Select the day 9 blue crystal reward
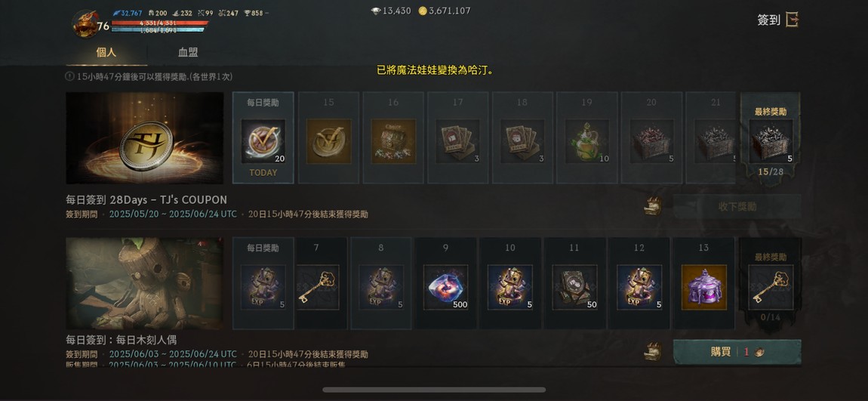The image size is (868, 401). point(445,287)
